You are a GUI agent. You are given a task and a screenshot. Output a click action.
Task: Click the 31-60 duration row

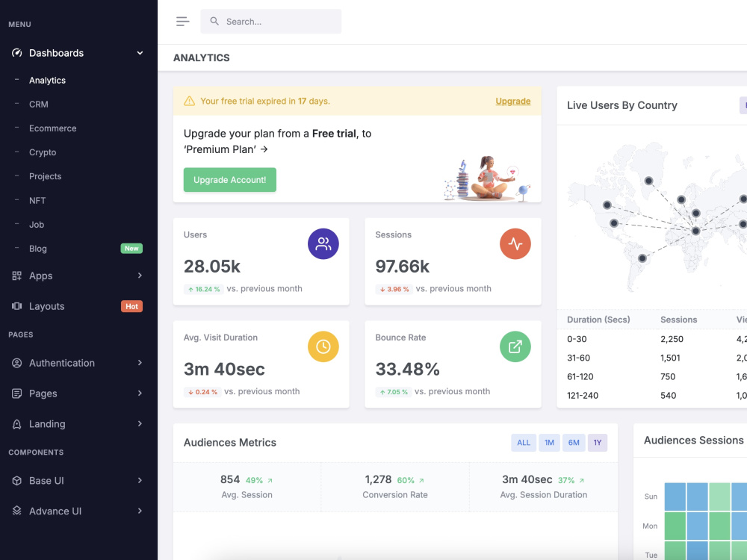click(651, 358)
